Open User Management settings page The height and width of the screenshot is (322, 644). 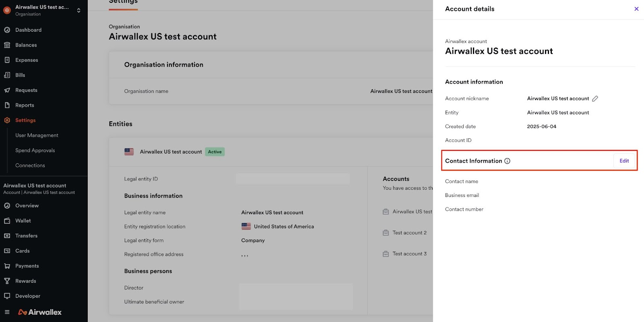click(x=37, y=135)
